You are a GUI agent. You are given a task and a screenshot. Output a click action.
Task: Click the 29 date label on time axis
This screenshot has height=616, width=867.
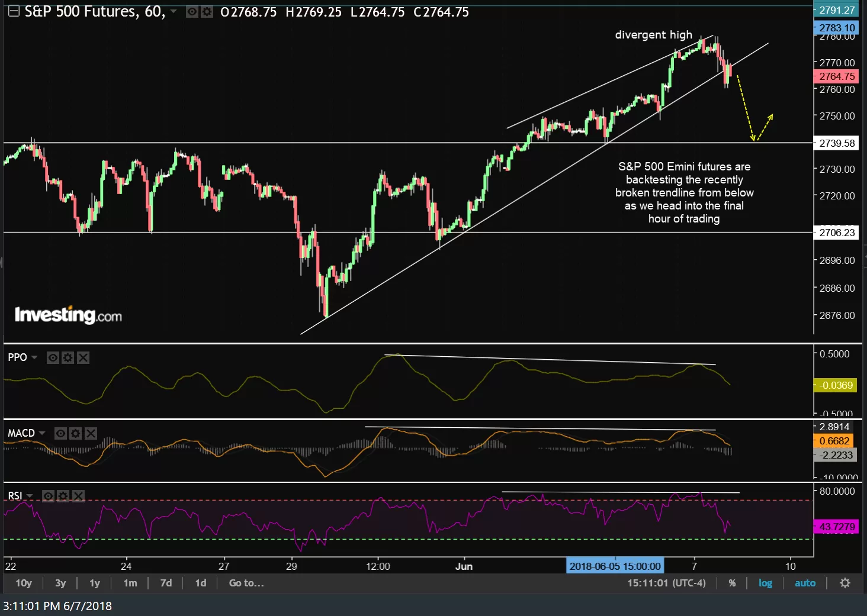(291, 566)
